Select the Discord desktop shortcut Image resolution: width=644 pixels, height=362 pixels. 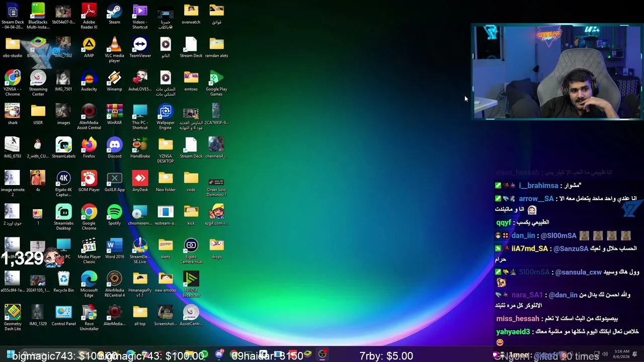[x=114, y=148]
